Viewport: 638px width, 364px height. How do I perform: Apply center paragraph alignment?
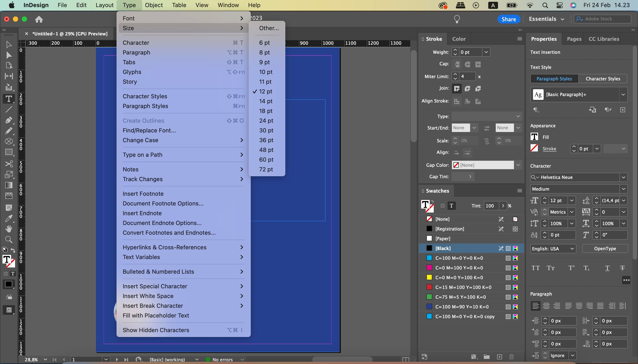pos(547,306)
